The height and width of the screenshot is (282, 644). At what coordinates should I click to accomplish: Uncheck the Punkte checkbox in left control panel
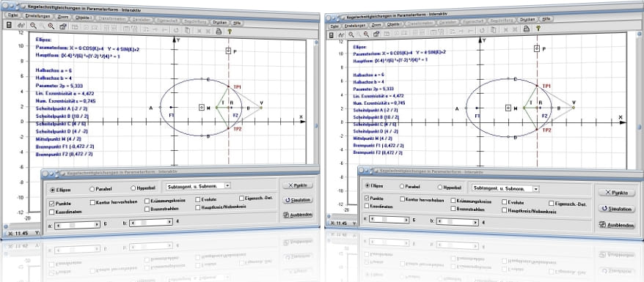(x=51, y=204)
